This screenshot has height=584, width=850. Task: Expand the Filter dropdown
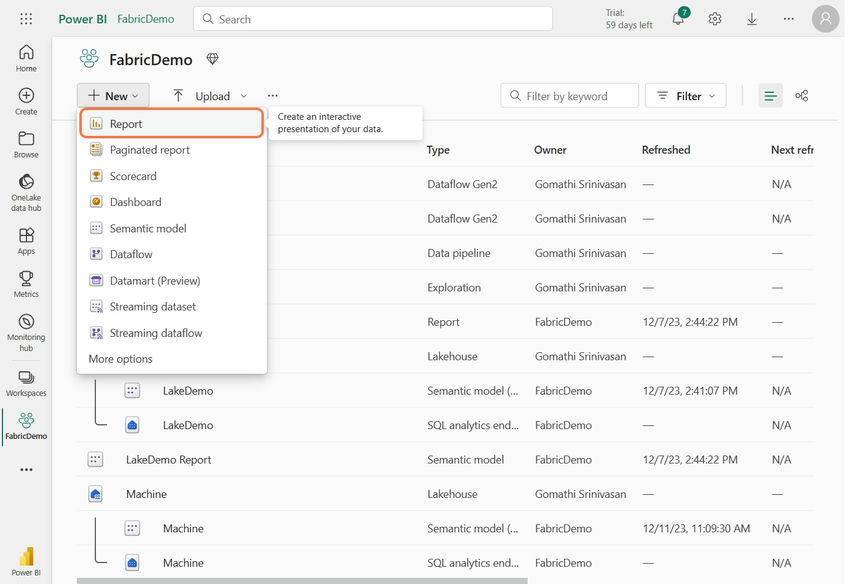click(686, 96)
